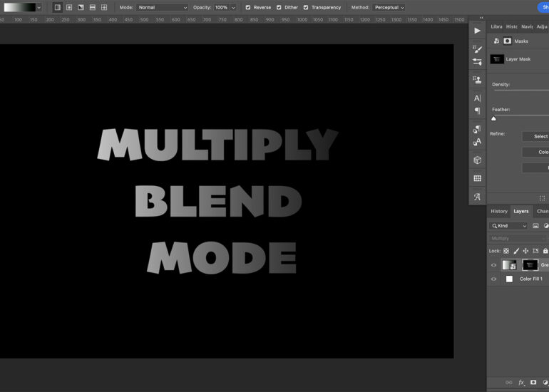The image size is (549, 392).
Task: Select the Color Fill 1 layer name
Action: pos(530,279)
